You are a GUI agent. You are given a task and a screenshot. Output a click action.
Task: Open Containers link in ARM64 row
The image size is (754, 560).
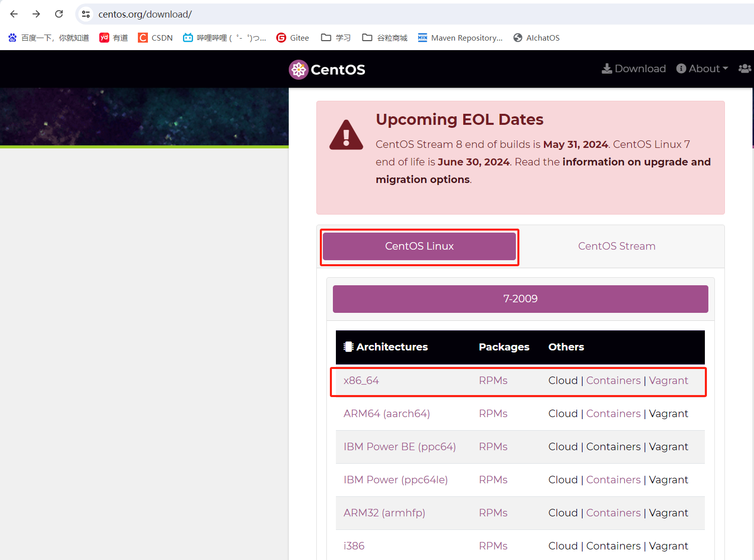pos(614,414)
